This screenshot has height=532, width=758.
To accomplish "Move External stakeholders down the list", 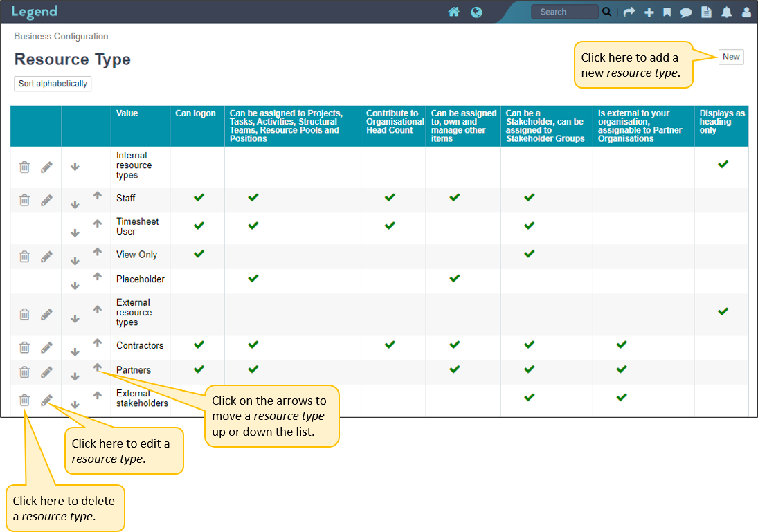I will (x=75, y=405).
